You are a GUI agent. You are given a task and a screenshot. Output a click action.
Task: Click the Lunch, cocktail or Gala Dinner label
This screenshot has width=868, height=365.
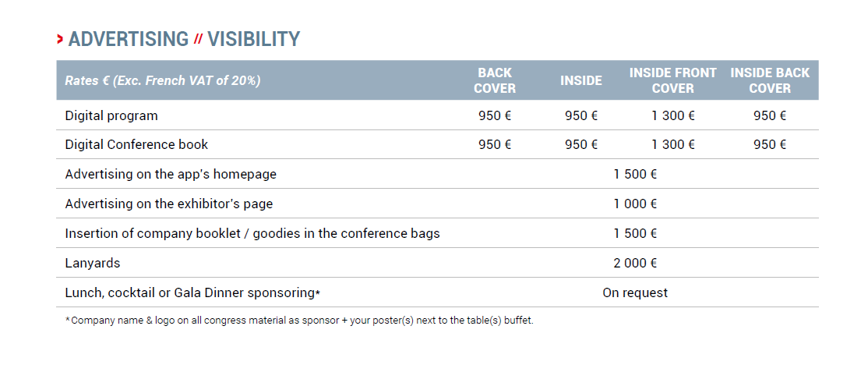pyautogui.click(x=191, y=292)
